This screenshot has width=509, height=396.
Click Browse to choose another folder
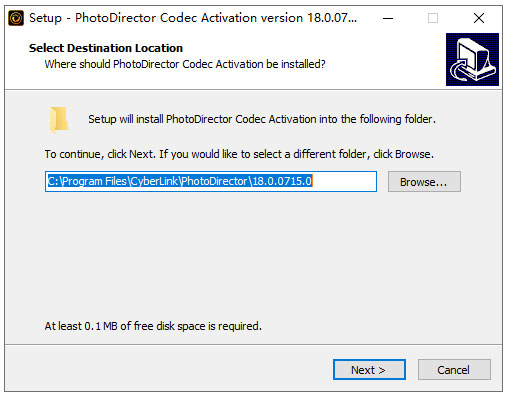tap(424, 182)
